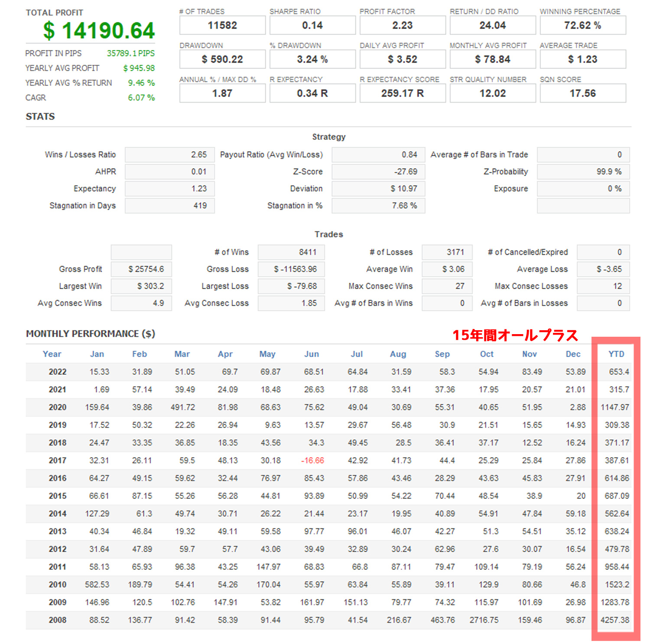Select the SQN Score value box

pos(582,94)
